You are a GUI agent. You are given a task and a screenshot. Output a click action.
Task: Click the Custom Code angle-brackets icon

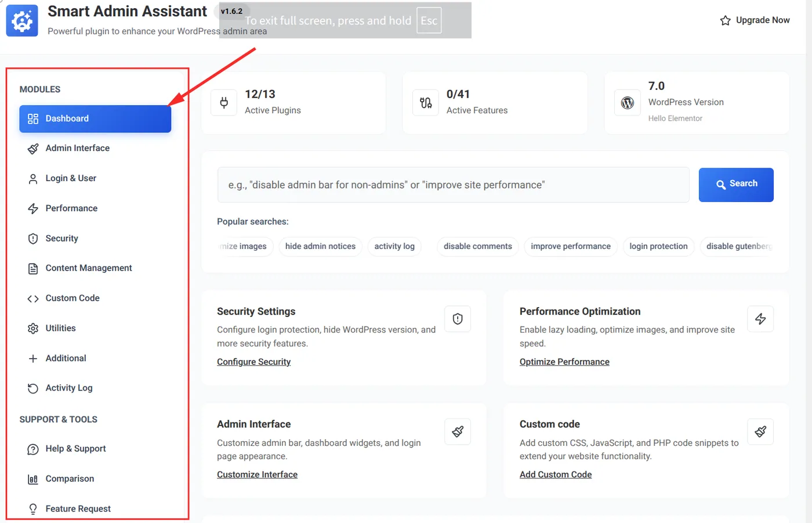(x=33, y=298)
